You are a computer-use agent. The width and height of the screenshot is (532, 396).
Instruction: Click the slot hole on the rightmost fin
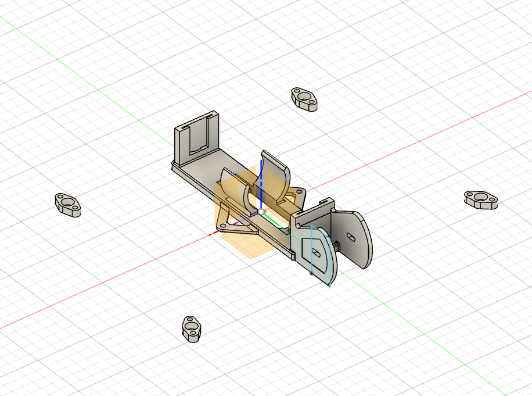[x=351, y=237]
